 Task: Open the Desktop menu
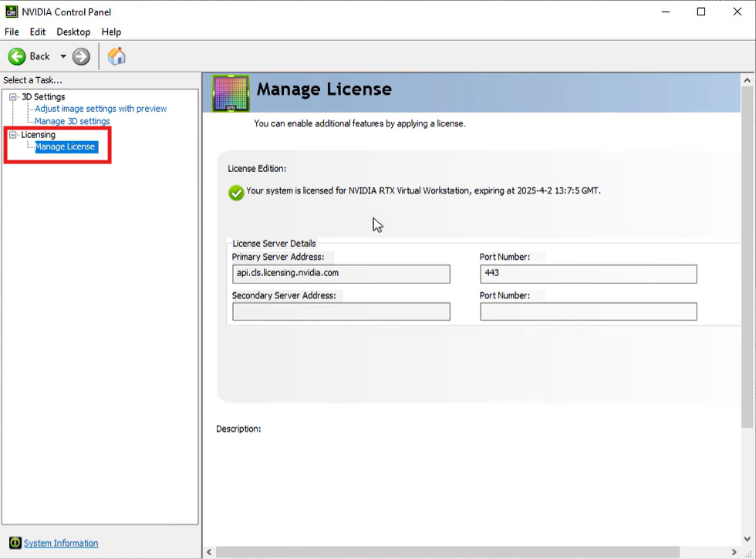(73, 32)
